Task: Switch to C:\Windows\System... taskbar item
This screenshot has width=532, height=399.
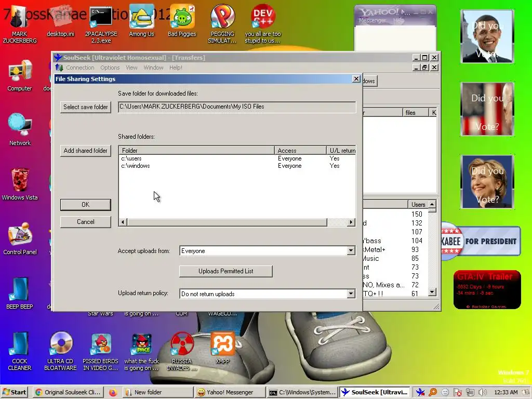Action: (302, 392)
